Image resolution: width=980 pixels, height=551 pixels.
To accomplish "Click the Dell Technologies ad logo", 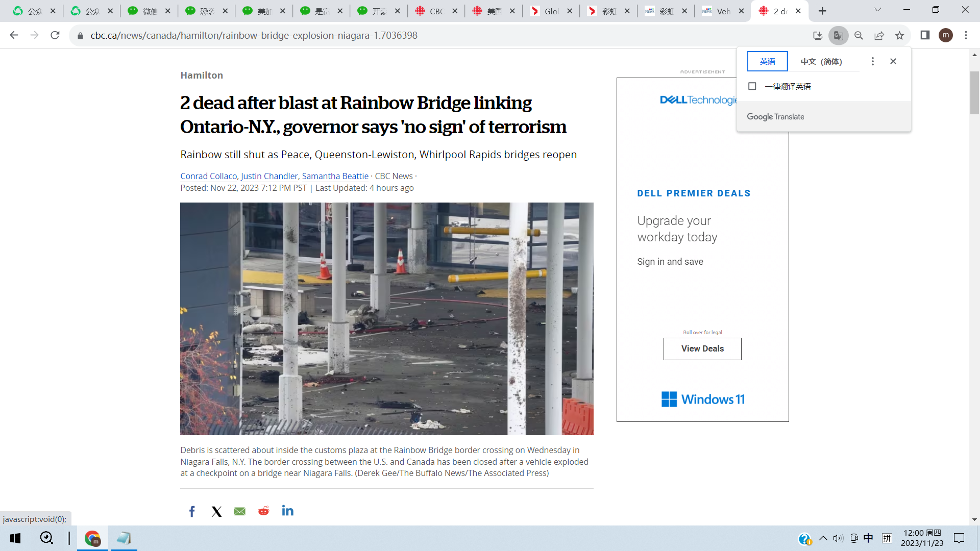I will [698, 100].
